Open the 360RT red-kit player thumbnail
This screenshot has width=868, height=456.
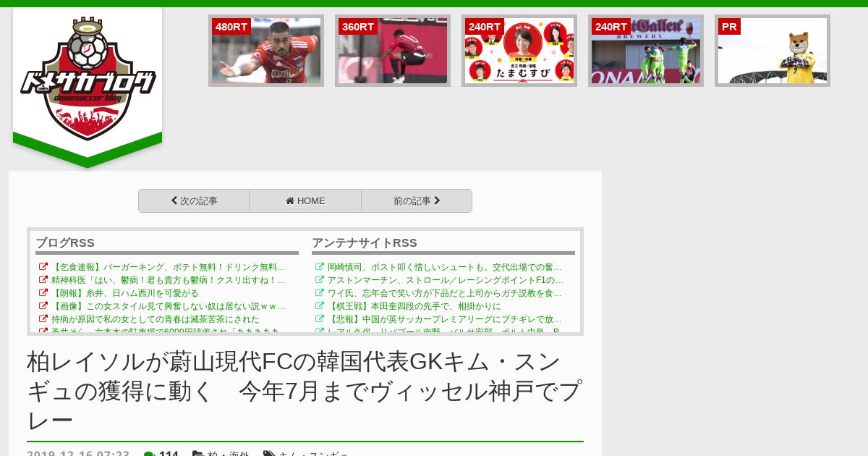pos(393,51)
